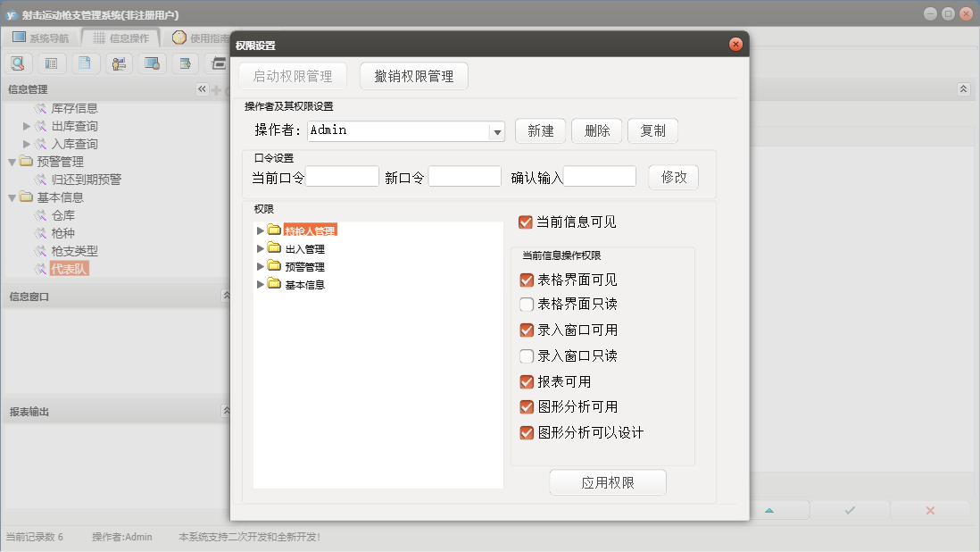Disable 图形分析可以设计

tap(527, 433)
